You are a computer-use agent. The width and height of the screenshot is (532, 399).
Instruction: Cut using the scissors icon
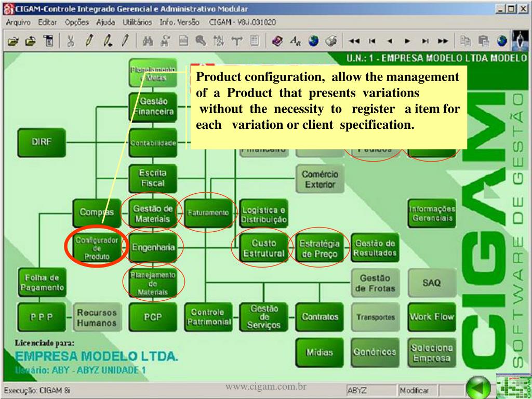click(71, 41)
